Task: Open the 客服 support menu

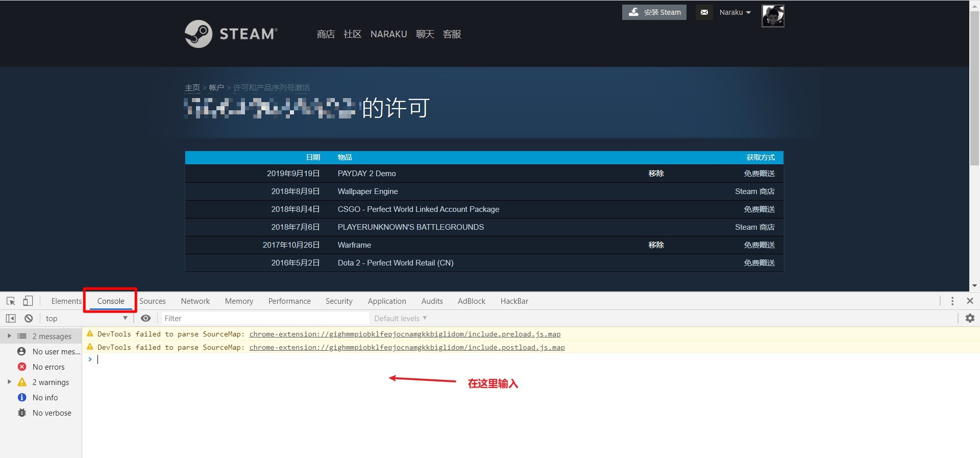Action: 452,34
